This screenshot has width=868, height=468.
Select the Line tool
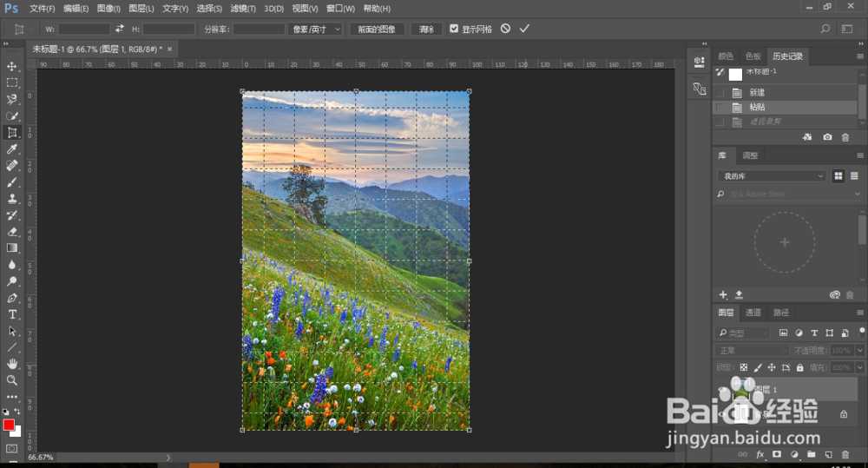click(x=11, y=347)
